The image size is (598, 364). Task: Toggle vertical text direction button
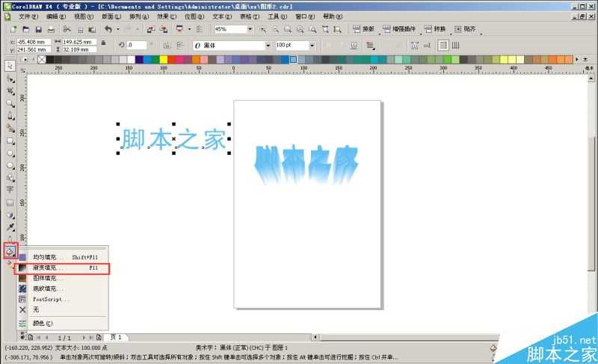[x=454, y=45]
